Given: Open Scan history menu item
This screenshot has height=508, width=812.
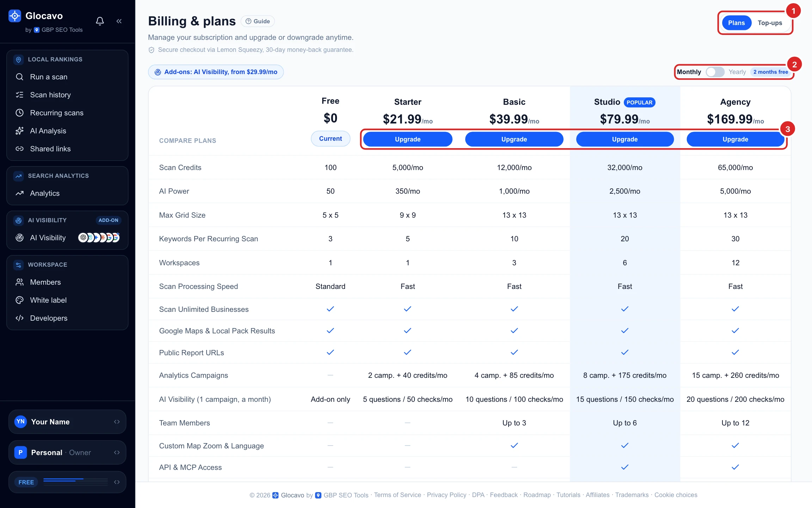Looking at the screenshot, I should pyautogui.click(x=67, y=95).
